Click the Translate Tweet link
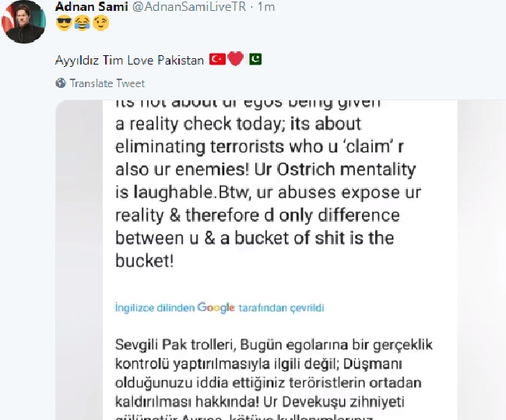The height and width of the screenshot is (420, 506). (x=107, y=83)
